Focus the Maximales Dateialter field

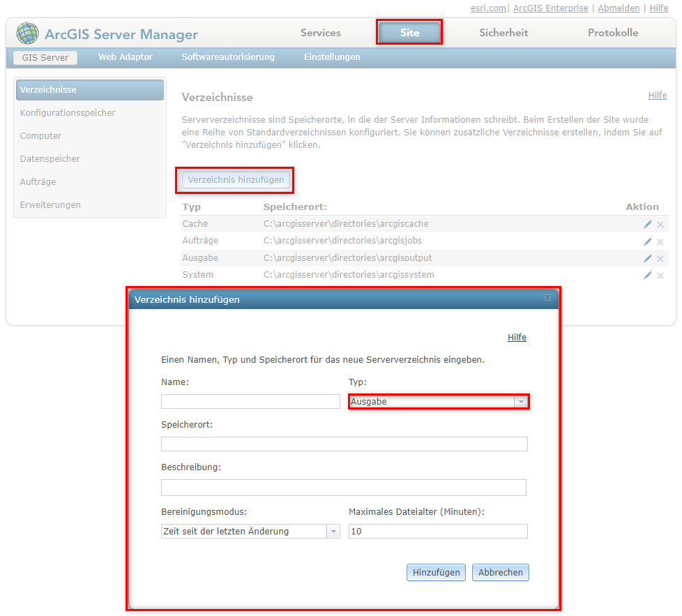pyautogui.click(x=438, y=531)
